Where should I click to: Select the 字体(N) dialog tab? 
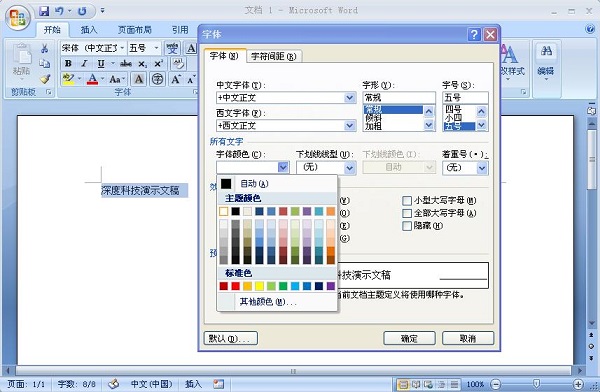[224, 56]
